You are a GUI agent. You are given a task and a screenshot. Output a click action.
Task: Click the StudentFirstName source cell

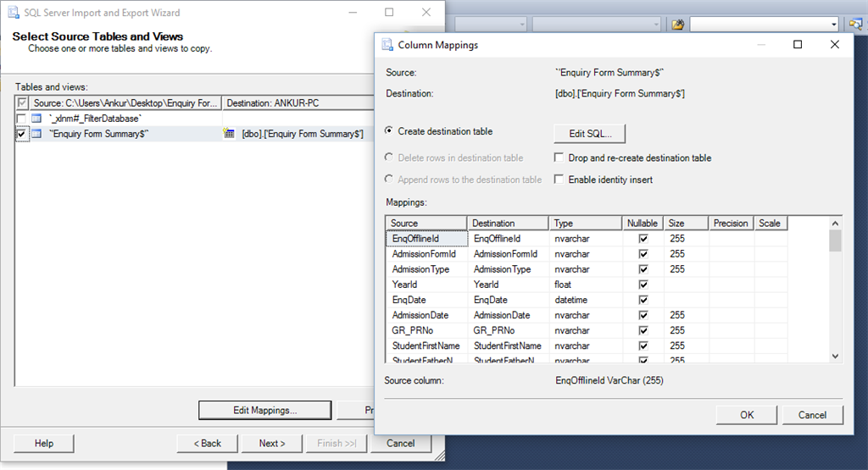click(x=426, y=346)
